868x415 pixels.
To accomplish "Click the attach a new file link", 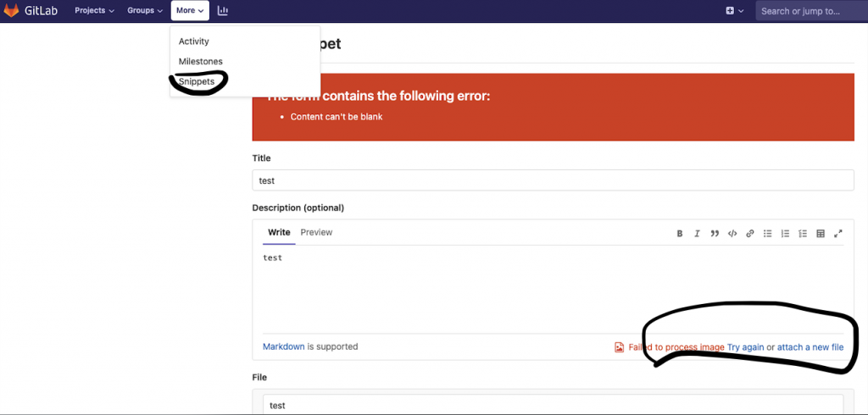I will (x=810, y=347).
